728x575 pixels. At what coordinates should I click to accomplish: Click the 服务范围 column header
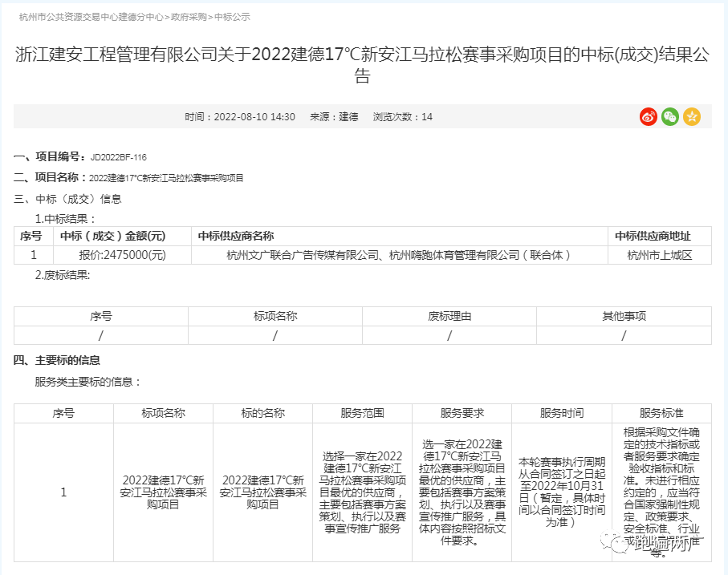(x=362, y=413)
